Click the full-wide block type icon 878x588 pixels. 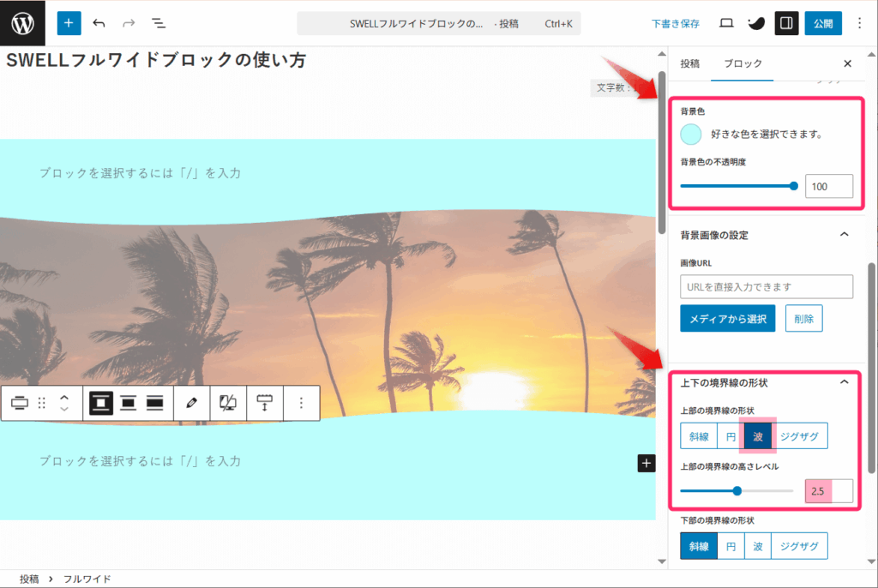point(20,403)
